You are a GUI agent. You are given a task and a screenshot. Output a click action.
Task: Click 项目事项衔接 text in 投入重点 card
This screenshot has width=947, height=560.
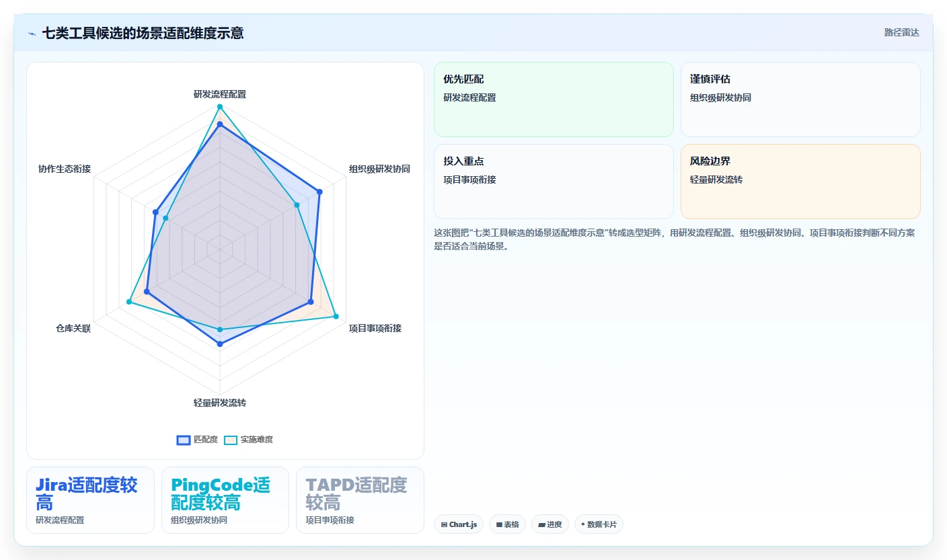(469, 179)
